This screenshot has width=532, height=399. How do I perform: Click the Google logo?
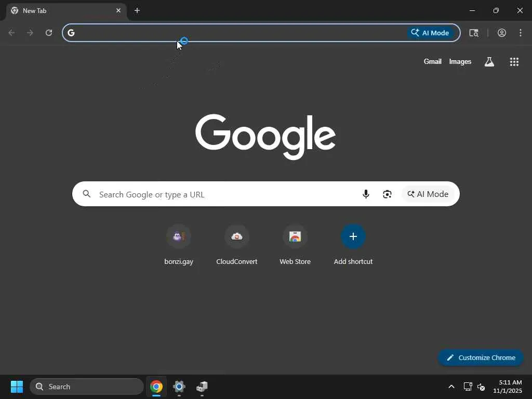click(265, 137)
